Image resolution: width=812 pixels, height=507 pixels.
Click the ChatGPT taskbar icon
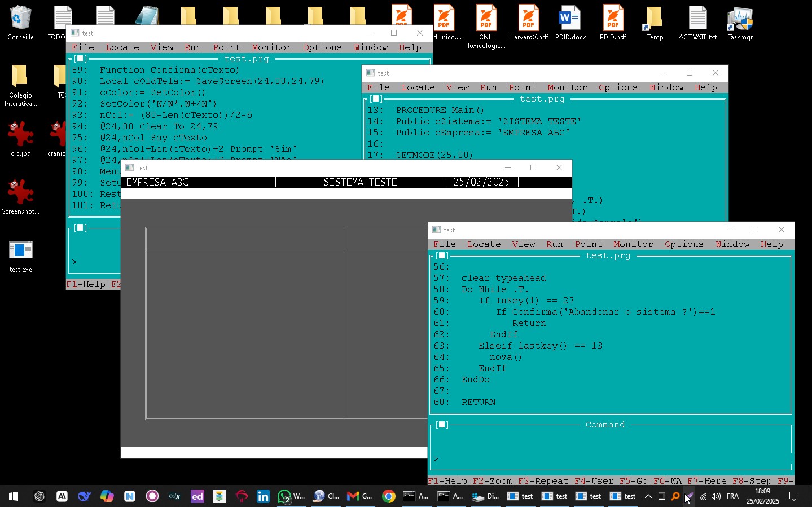(x=39, y=496)
